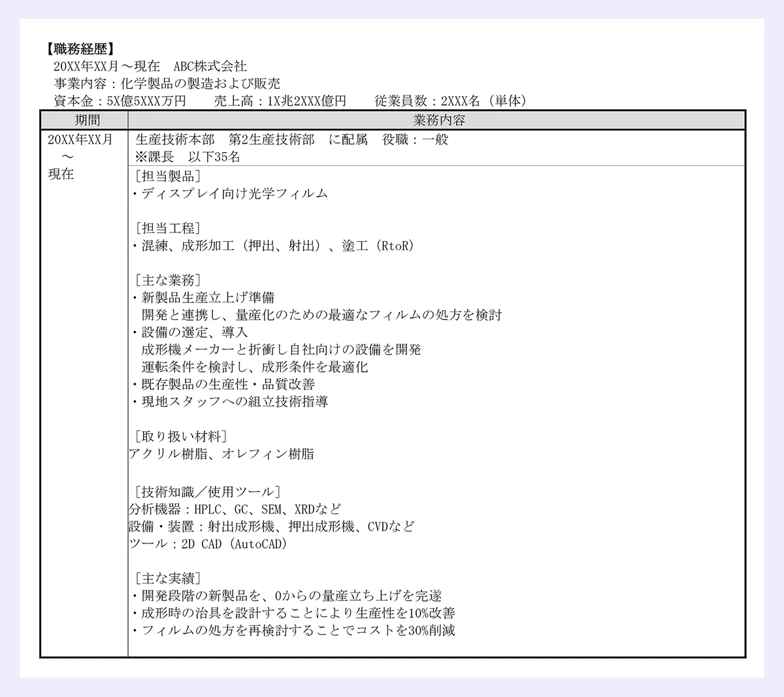The width and height of the screenshot is (784, 697).
Task: Click the 資本金 capital amount text
Action: coord(120,101)
